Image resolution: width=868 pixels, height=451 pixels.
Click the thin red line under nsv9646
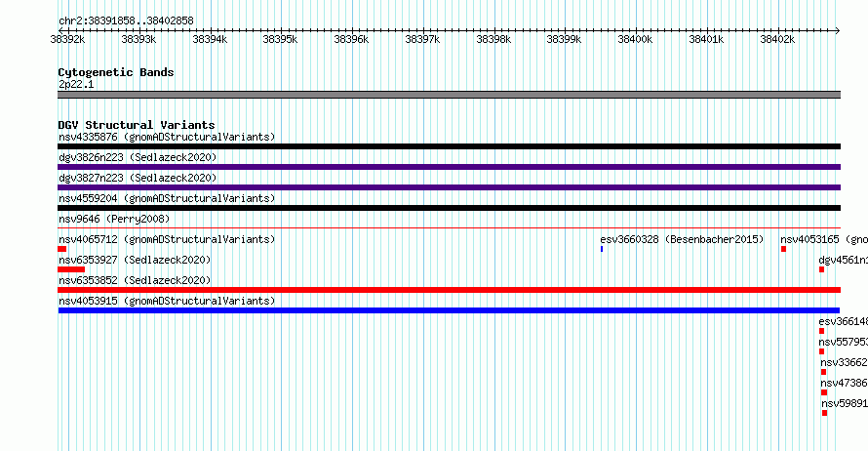coord(449,227)
